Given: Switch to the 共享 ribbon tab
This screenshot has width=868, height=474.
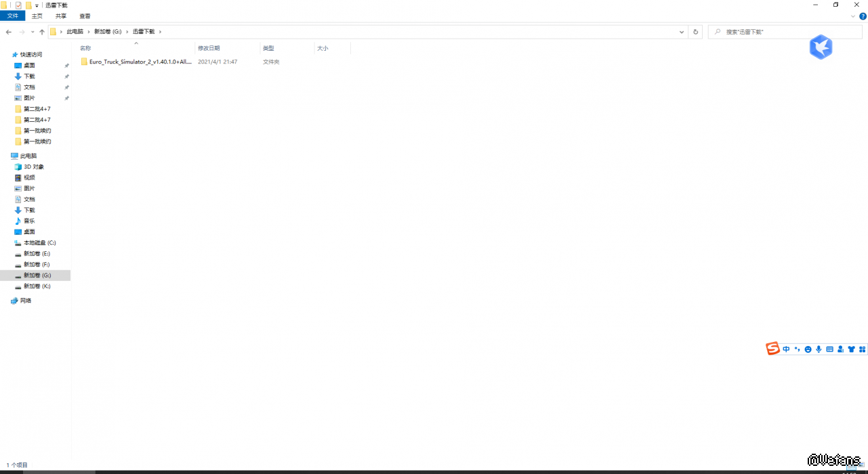Looking at the screenshot, I should point(61,16).
